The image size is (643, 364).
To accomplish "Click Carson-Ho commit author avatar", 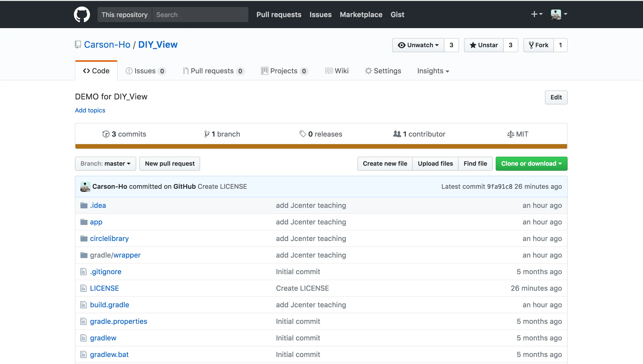I will click(85, 187).
